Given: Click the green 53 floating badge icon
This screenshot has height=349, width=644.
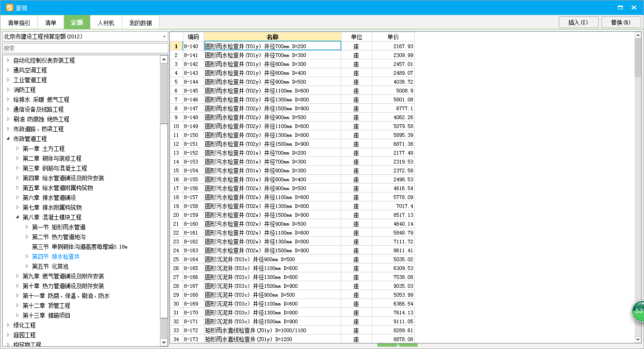Looking at the screenshot, I should [638, 311].
